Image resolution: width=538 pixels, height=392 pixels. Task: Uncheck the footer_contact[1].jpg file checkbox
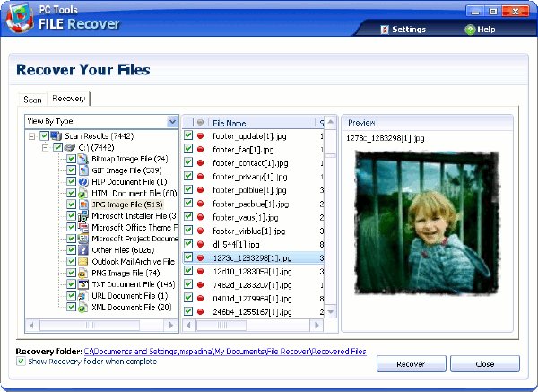[x=188, y=162]
